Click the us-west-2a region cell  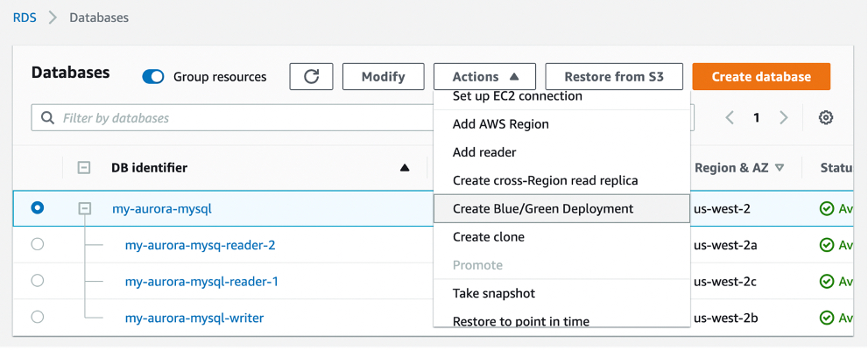click(725, 245)
